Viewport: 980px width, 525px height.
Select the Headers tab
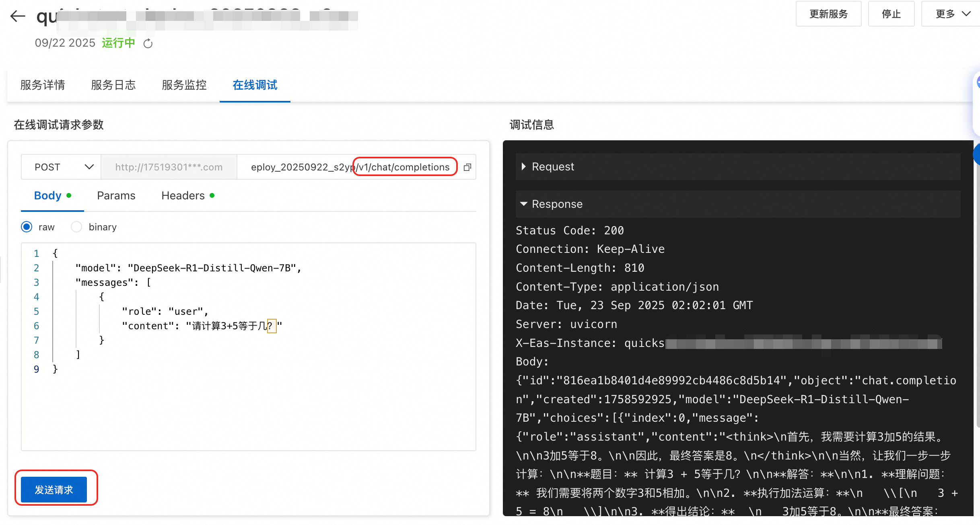[x=183, y=196]
